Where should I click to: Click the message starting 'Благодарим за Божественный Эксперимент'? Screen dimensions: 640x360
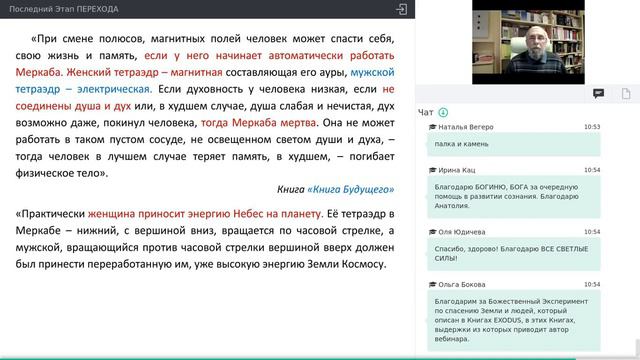click(x=513, y=320)
